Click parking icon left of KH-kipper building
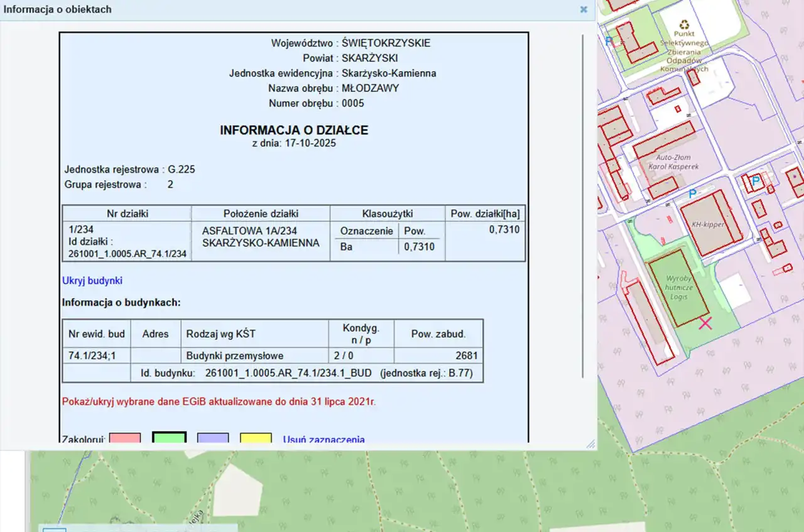The height and width of the screenshot is (532, 804). [693, 193]
